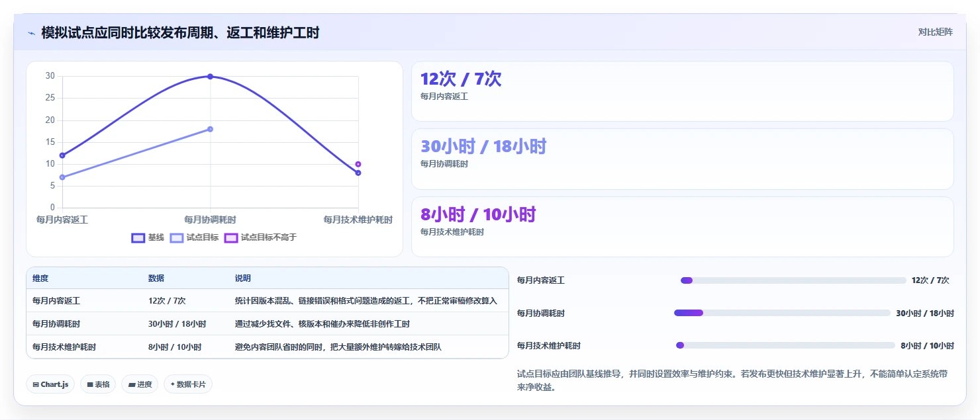Click table data cell 30小时 / 18小时
This screenshot has width=980, height=420.
(x=177, y=324)
